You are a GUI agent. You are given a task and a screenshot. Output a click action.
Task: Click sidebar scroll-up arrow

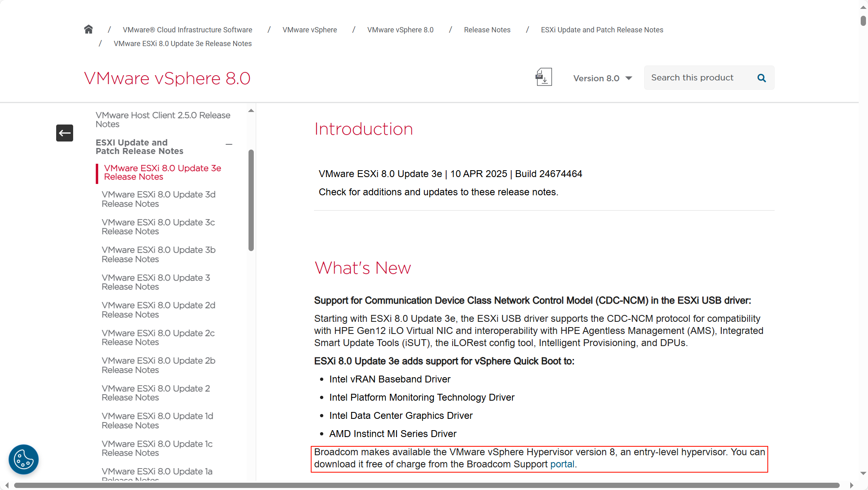pyautogui.click(x=251, y=111)
